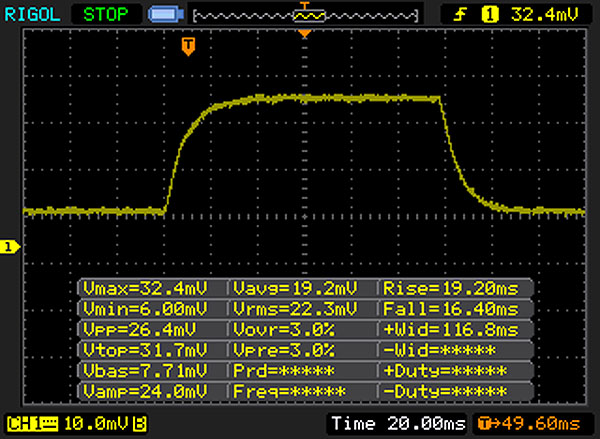Screen dimensions: 600x439
Task: Select the -Duty measurement cell
Action: 455,392
